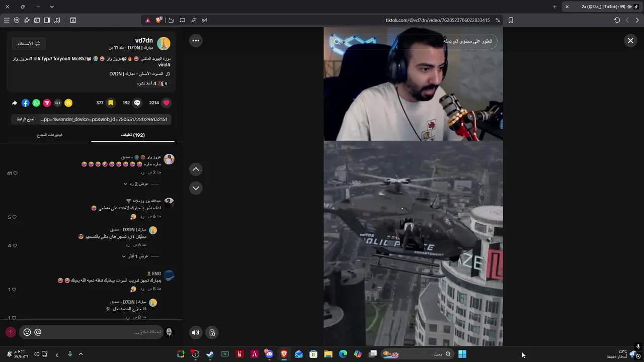The height and width of the screenshot is (362, 644).
Task: Like the ENG comment with 1 like
Action: pos(14,290)
